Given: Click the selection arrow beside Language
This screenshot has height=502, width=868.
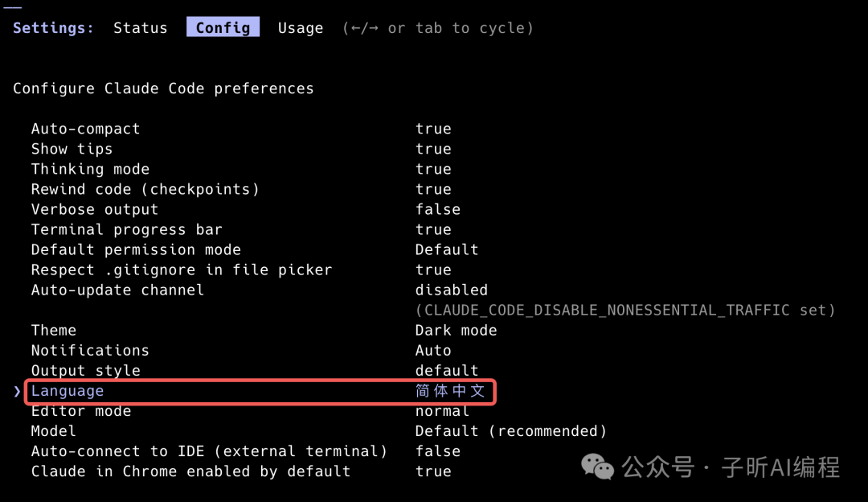Looking at the screenshot, I should (x=18, y=391).
